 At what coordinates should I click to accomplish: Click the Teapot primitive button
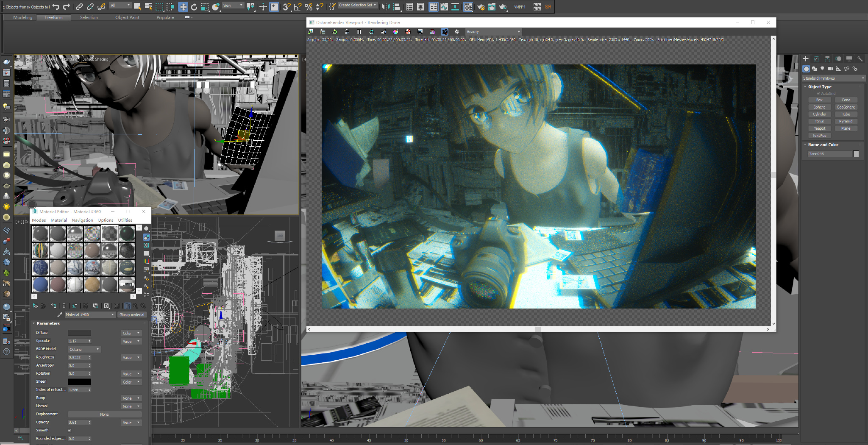(x=819, y=128)
